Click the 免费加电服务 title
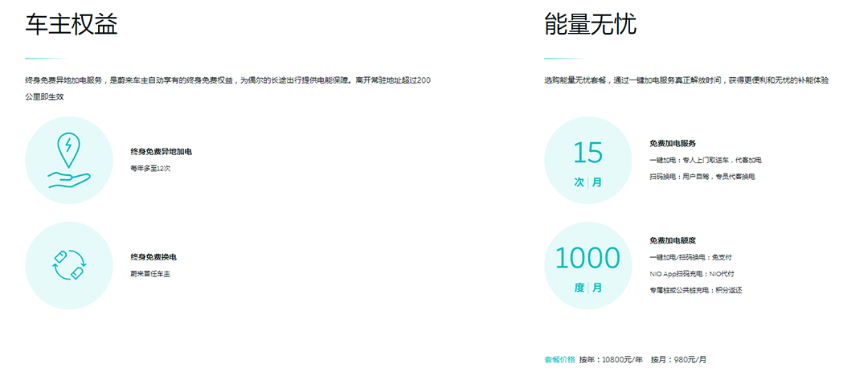The image size is (868, 376). (672, 143)
